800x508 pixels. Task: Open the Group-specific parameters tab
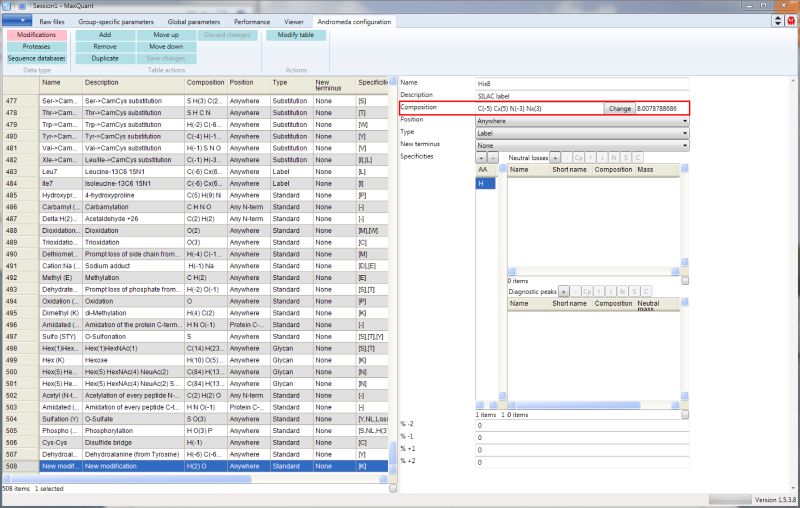point(116,22)
